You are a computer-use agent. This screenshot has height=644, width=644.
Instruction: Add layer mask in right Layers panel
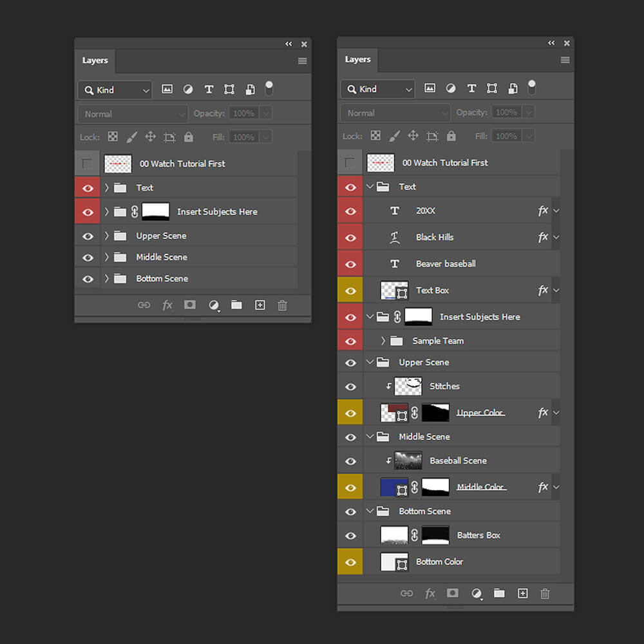point(453,594)
